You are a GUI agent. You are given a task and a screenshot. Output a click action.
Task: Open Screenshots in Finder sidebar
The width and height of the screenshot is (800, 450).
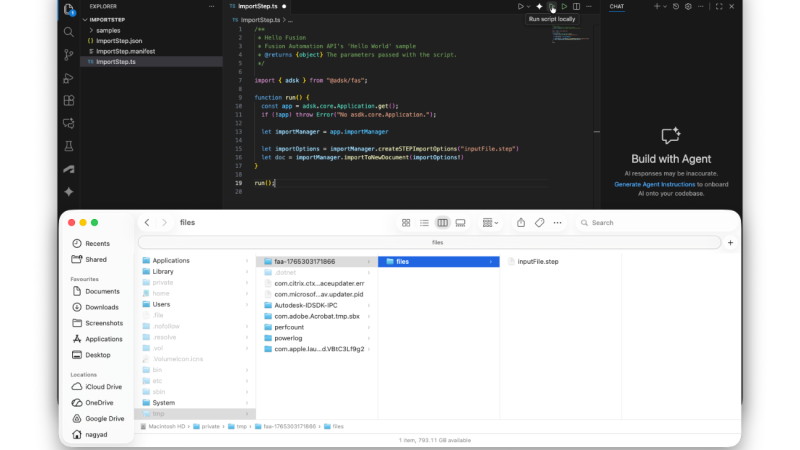point(104,323)
